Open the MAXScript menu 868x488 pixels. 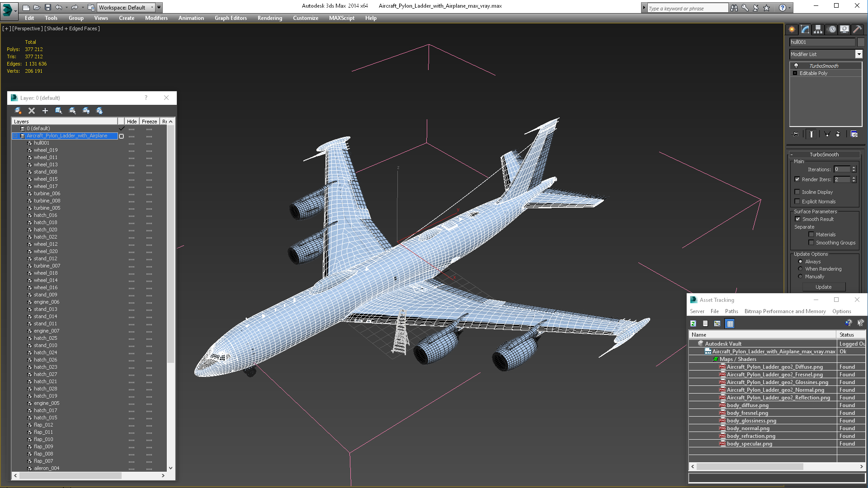[342, 18]
